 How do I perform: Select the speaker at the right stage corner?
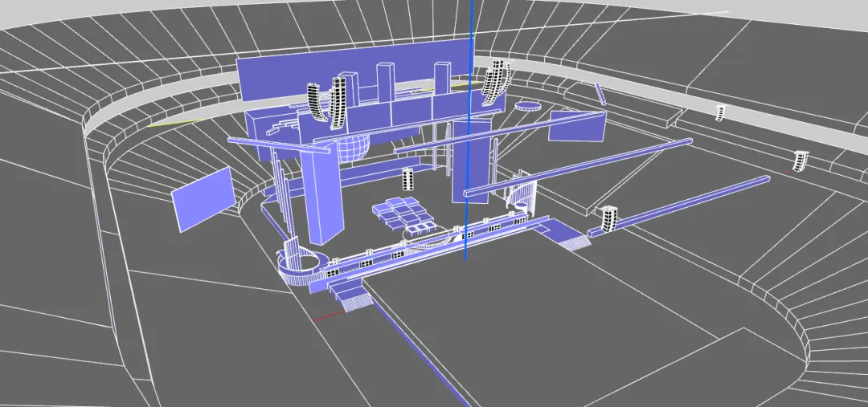(x=608, y=218)
